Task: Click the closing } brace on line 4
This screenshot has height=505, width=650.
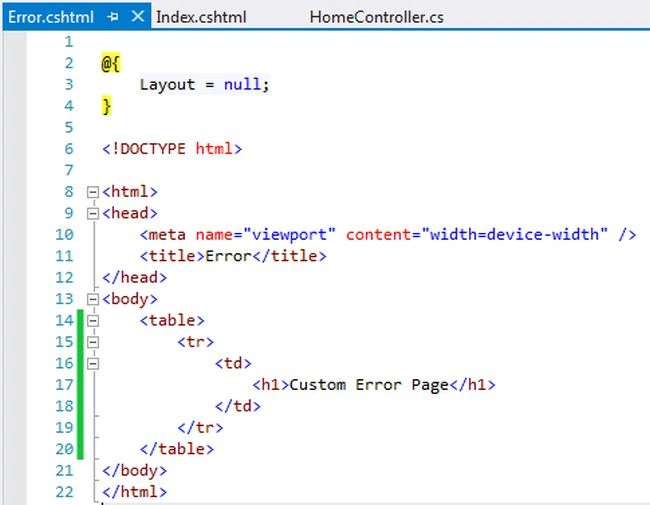Action: pyautogui.click(x=107, y=106)
